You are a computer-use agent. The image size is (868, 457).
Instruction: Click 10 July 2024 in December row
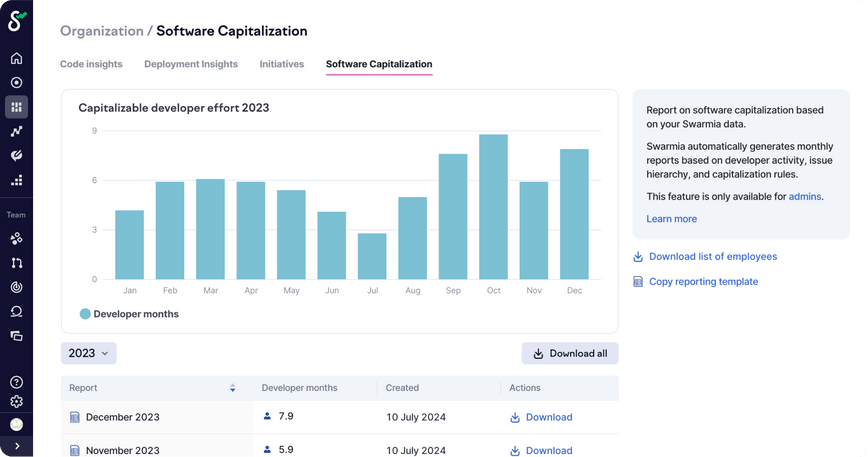(416, 417)
